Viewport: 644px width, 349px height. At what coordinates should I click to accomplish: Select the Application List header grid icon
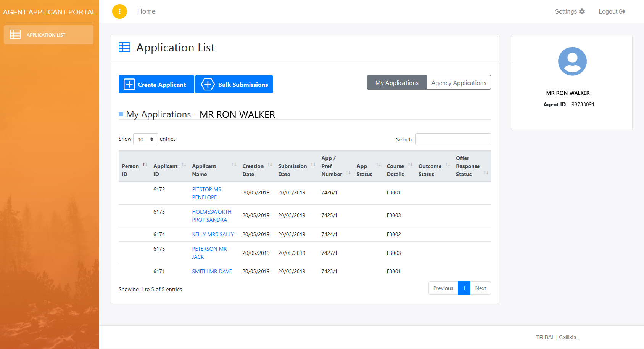124,47
